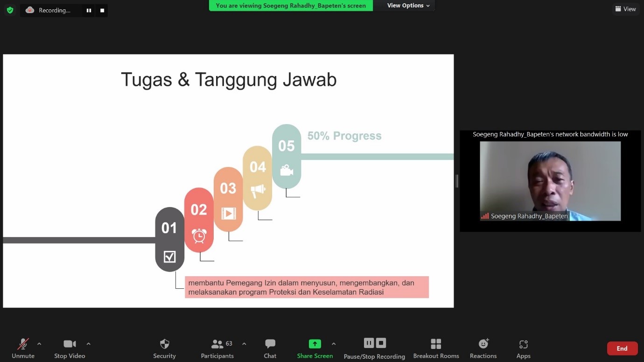Expand audio options arrow beside Unmute
The width and height of the screenshot is (644, 362).
tap(39, 344)
